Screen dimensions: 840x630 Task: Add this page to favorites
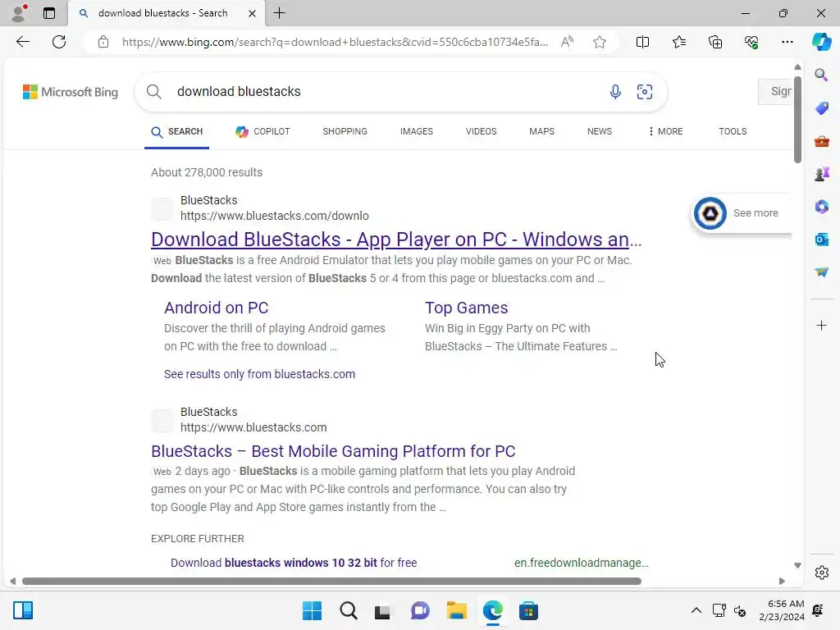[x=600, y=42]
